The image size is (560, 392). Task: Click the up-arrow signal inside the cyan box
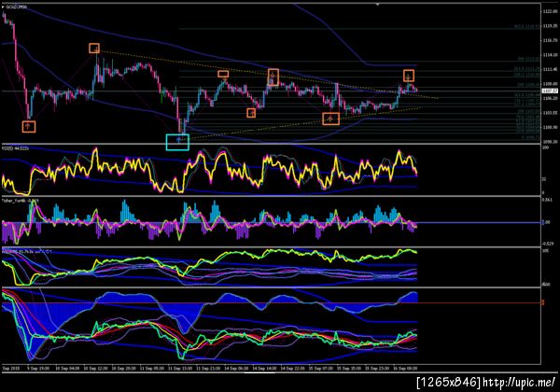(x=178, y=140)
